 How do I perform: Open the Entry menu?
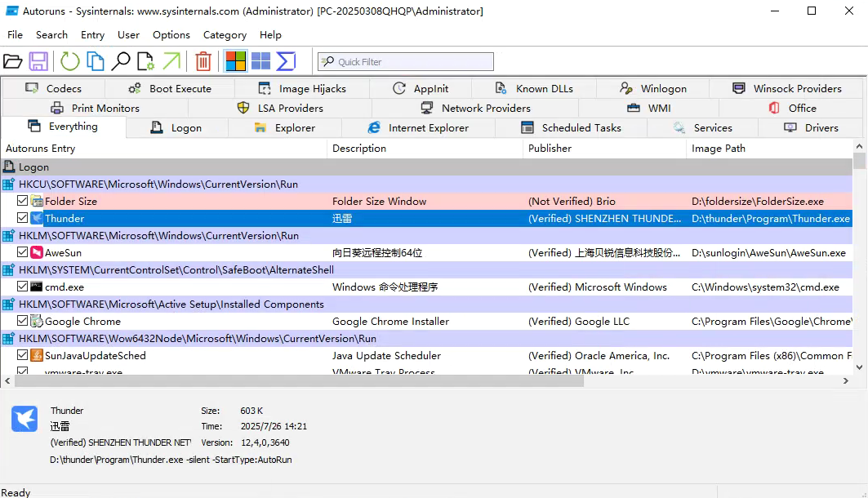(92, 35)
